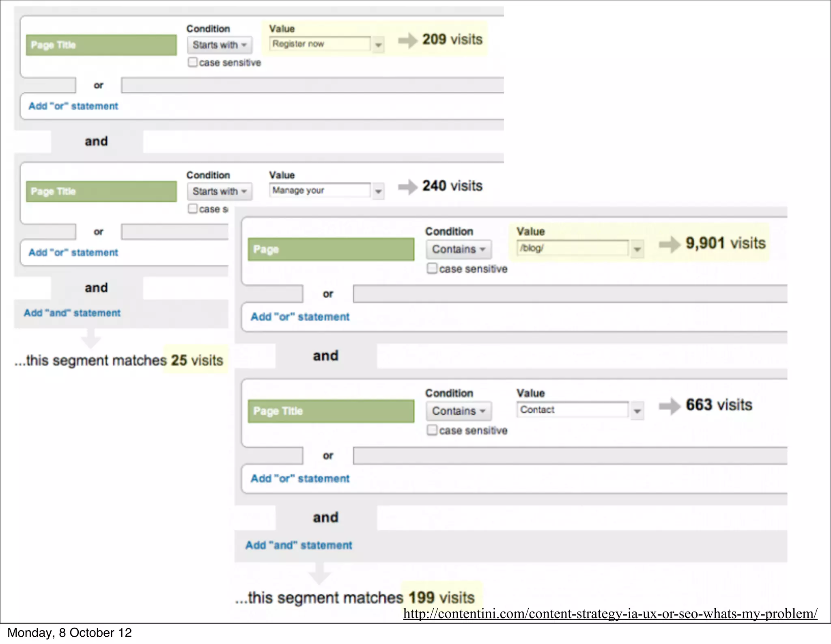Click '...this segment matches 199 visits' text
The width and height of the screenshot is (831, 644).
coord(355,597)
